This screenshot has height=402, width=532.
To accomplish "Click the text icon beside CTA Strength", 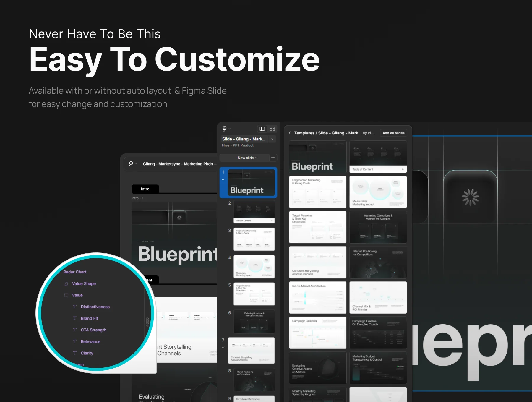I will (x=75, y=330).
